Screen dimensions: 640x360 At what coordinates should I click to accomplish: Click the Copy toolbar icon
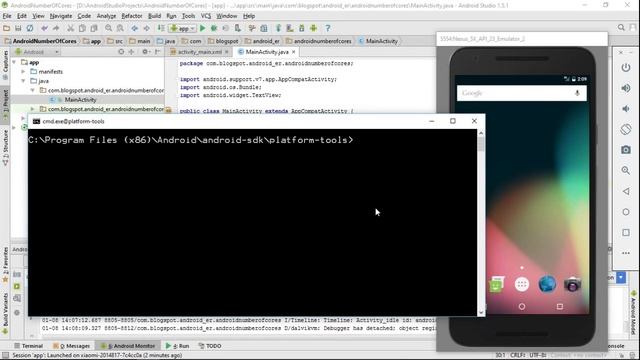tap(82, 28)
